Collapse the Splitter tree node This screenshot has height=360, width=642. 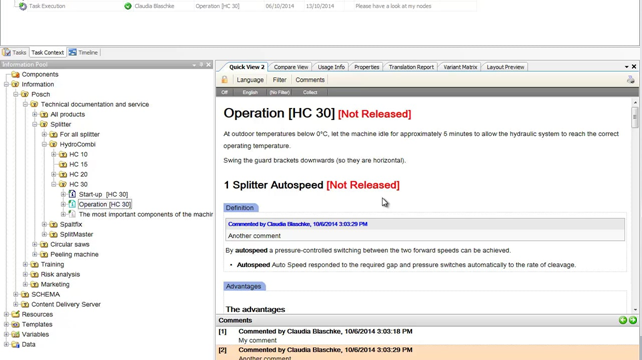[x=35, y=124]
